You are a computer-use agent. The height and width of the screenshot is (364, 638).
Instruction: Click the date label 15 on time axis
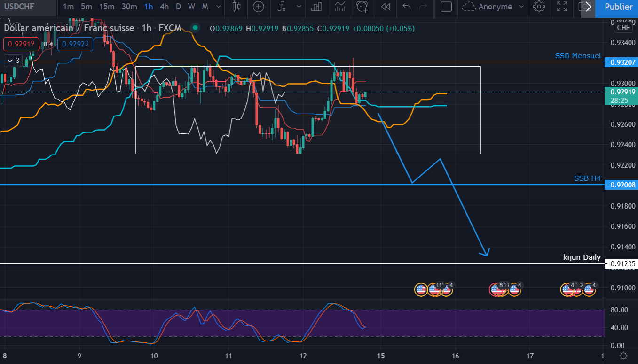pos(381,356)
